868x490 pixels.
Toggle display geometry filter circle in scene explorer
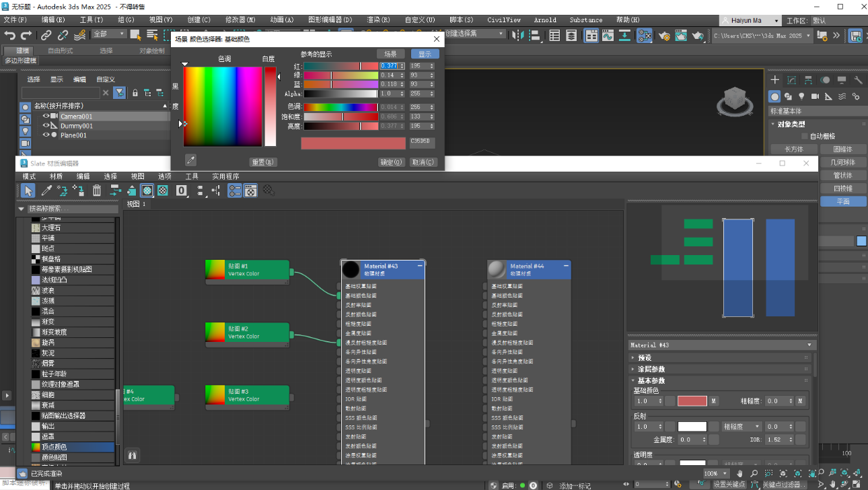25,107
